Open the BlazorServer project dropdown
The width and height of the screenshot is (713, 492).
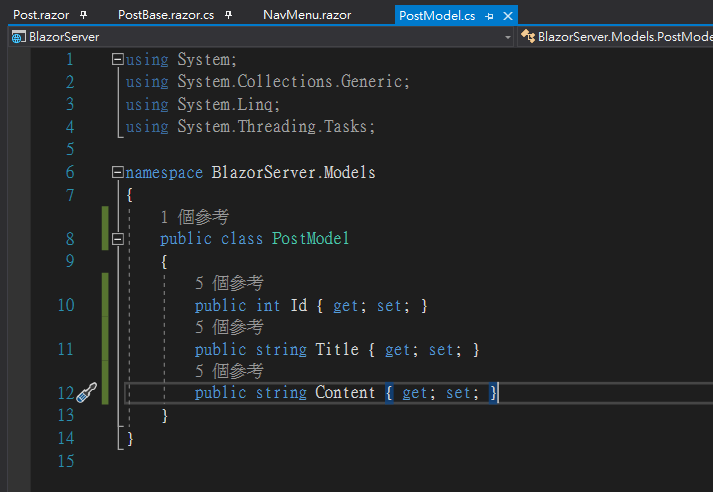[508, 37]
